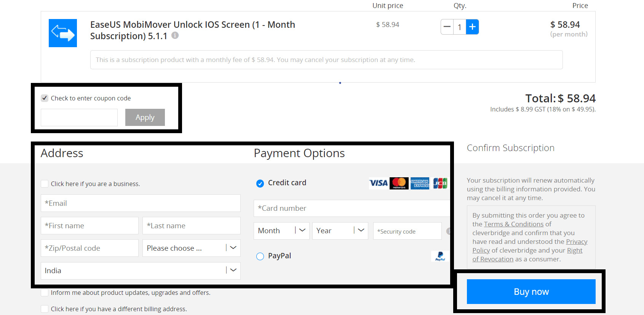Click the Last name field
Viewport: 644px width, 315px height.
tap(192, 226)
